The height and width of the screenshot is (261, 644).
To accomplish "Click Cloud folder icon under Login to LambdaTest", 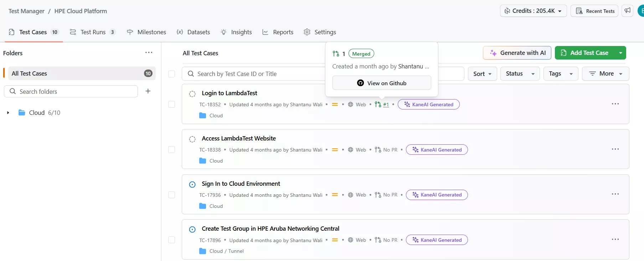I will [x=202, y=116].
